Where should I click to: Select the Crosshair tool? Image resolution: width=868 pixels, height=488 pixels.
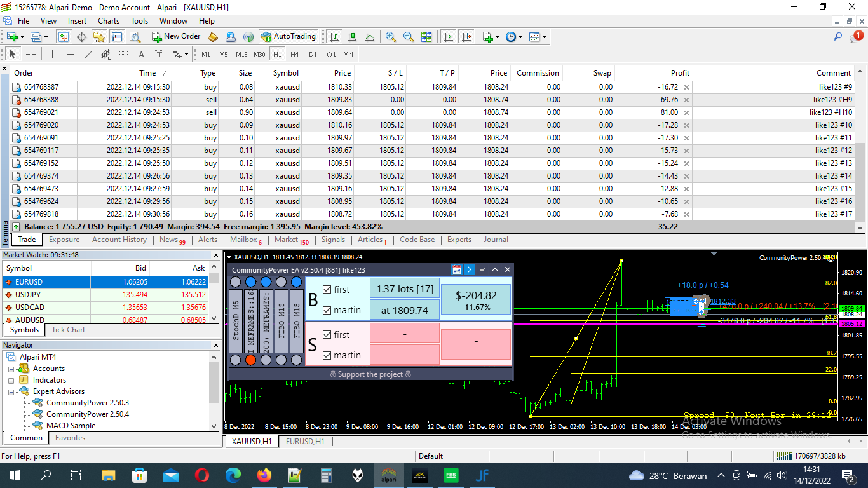30,55
